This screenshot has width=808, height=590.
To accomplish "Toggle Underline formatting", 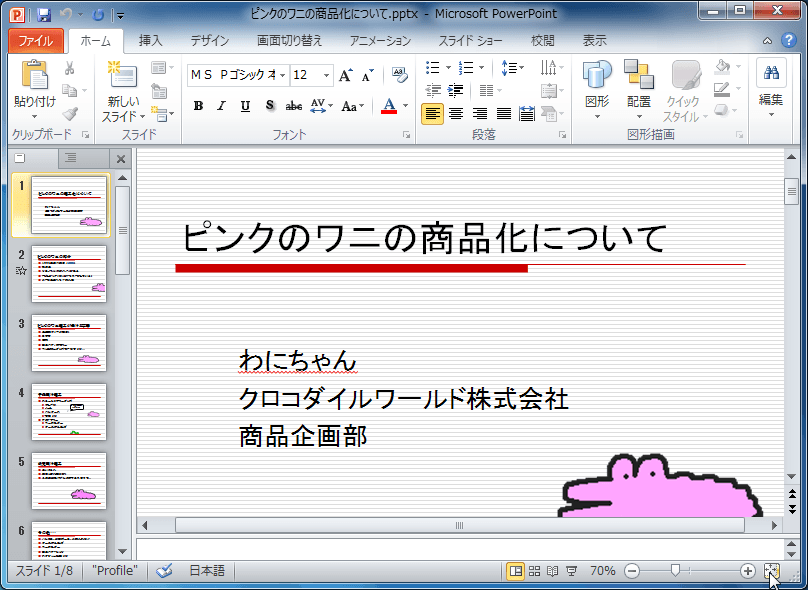I will coord(245,106).
